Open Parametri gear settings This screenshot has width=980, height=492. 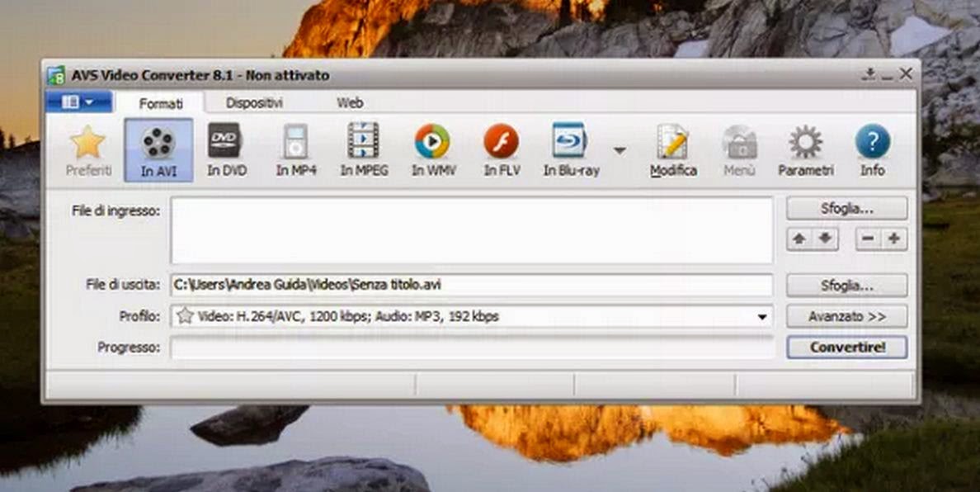tap(806, 151)
